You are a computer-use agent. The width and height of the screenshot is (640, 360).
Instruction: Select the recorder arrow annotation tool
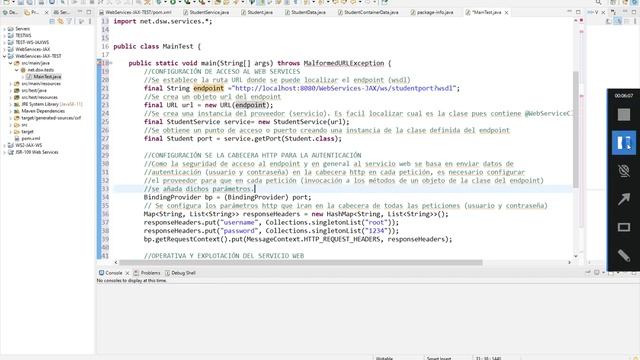pos(624,199)
